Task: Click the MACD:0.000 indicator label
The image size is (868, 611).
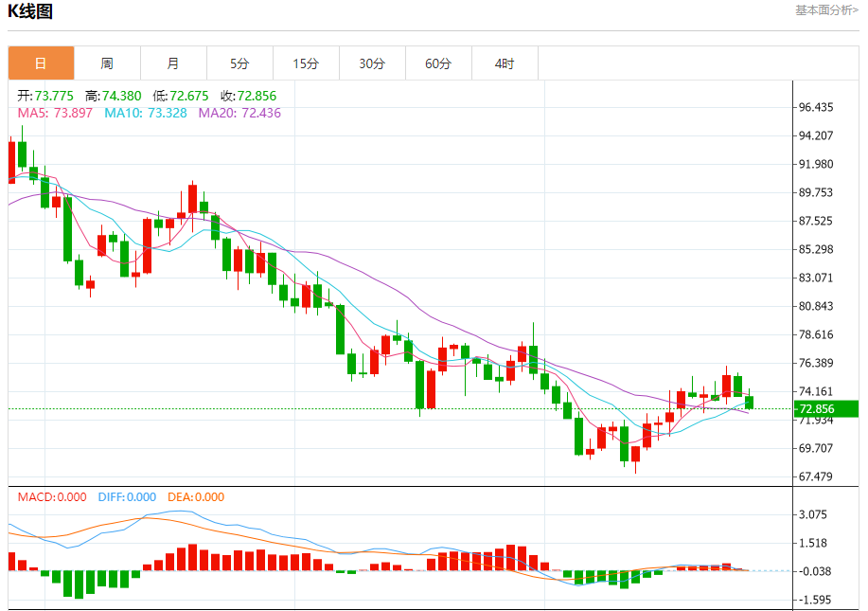Action: (52, 497)
